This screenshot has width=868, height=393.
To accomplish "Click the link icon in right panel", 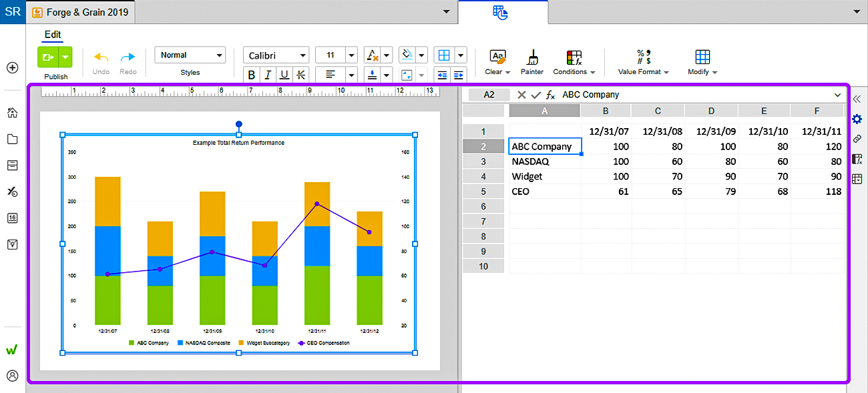I will tap(857, 139).
